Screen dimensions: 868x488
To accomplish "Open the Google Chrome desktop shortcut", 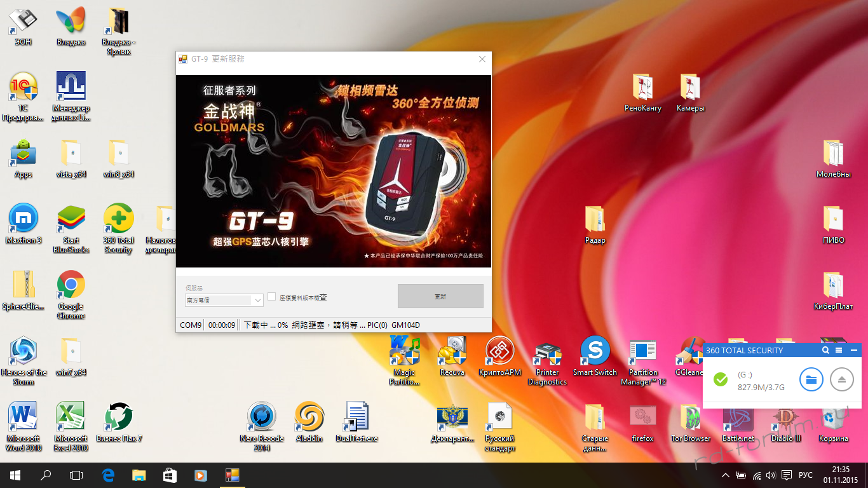I will [x=71, y=287].
